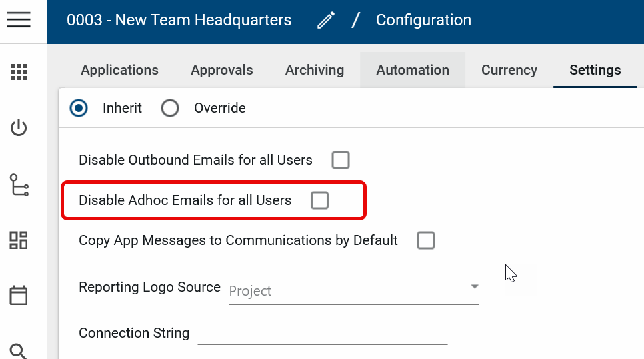The image size is (644, 359).
Task: Open the Approvals tab
Action: click(x=222, y=70)
